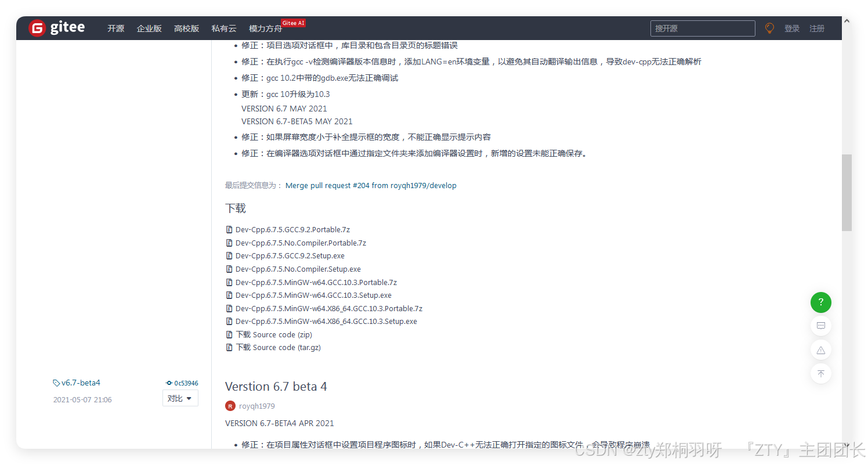Viewport: 868px width, 465px height.
Task: Open the 模力方舟 menu item
Action: (265, 28)
